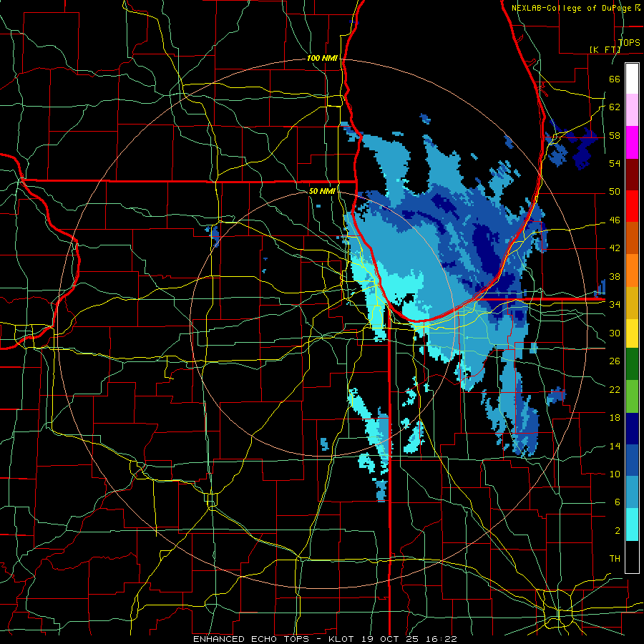Viewport: 644px width, 644px height.
Task: Click the yellow legend swatch
Action: (632, 333)
